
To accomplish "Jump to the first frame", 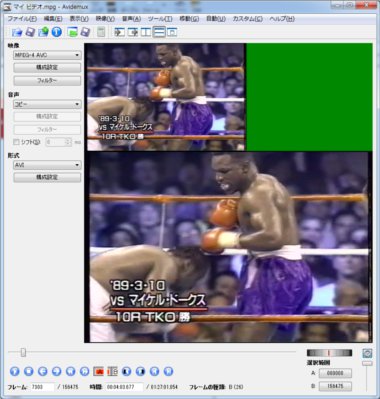I will coord(154,371).
